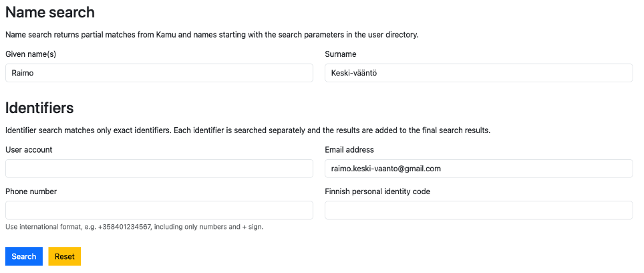Click the "Email address" label text
Viewport: 644px width, 273px height.
point(349,149)
